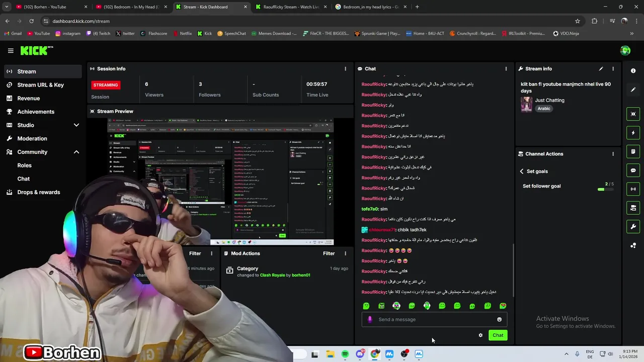Viewport: 644px width, 362px height.
Task: Open Chat under Community in sidebar
Action: pos(23,179)
